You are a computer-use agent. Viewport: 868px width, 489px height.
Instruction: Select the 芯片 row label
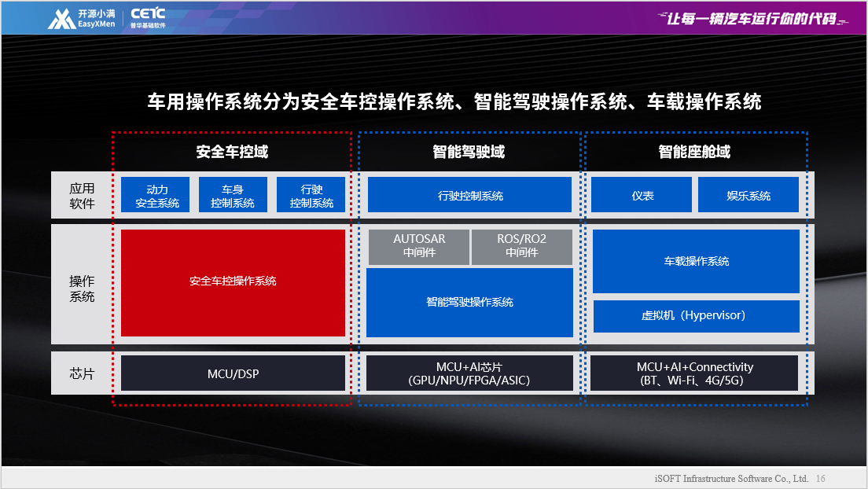click(x=82, y=373)
